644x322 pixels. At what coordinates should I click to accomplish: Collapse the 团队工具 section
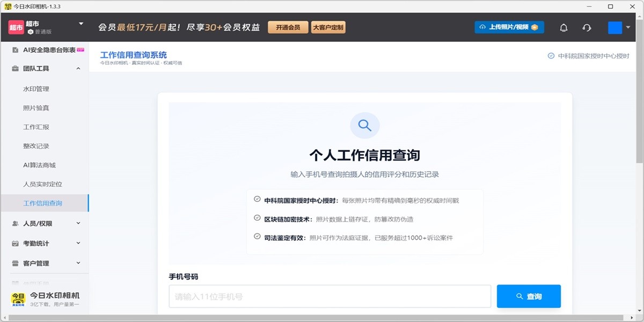pos(78,68)
